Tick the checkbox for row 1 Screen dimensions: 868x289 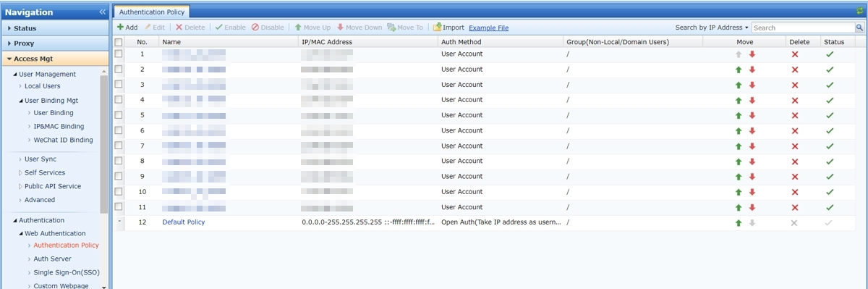(x=119, y=54)
